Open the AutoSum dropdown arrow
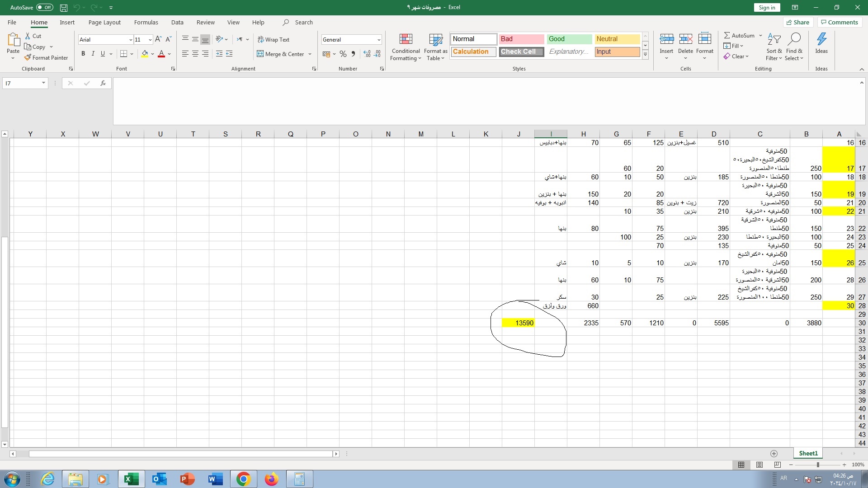This screenshot has height=488, width=868. point(760,35)
